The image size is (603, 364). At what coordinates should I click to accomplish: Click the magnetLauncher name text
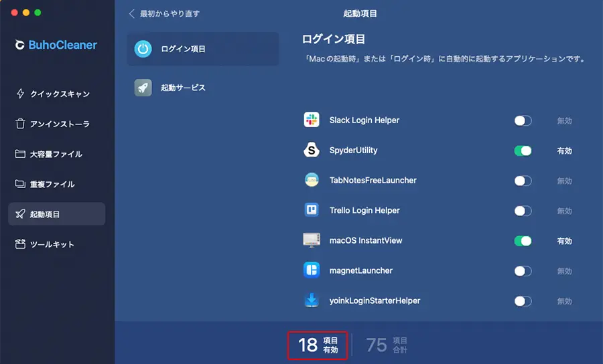[x=361, y=270]
